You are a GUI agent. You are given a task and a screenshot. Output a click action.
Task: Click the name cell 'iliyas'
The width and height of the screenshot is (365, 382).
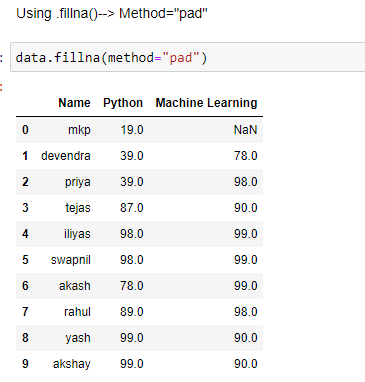coord(77,234)
